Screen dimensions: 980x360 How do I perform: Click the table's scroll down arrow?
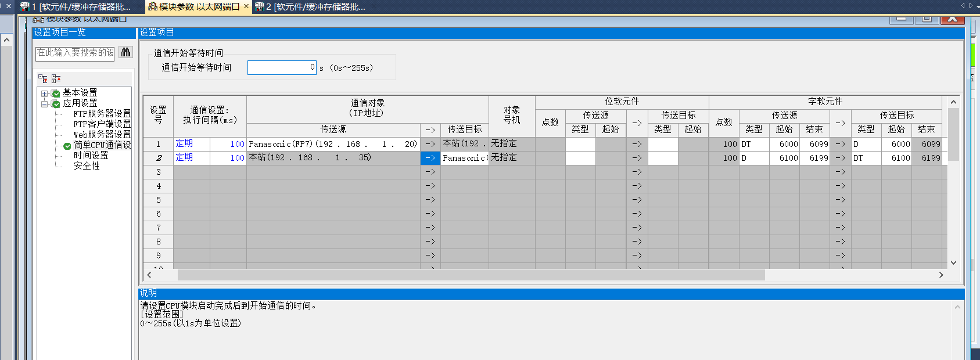953,262
